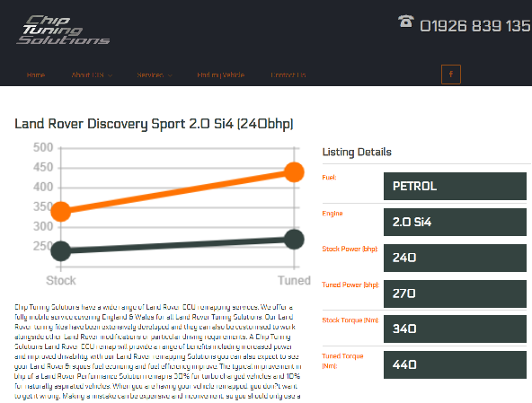Image resolution: width=532 pixels, height=403 pixels.
Task: Click the Tuned axis label
Action: [x=294, y=280]
